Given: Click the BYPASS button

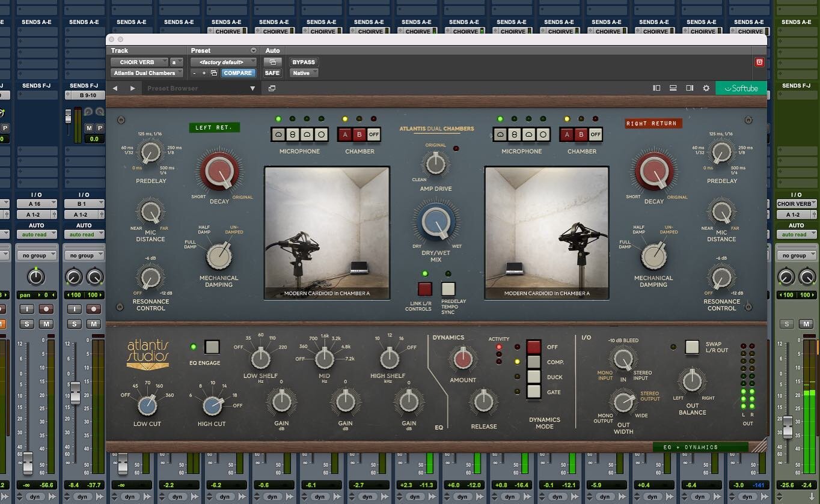Looking at the screenshot, I should (304, 62).
